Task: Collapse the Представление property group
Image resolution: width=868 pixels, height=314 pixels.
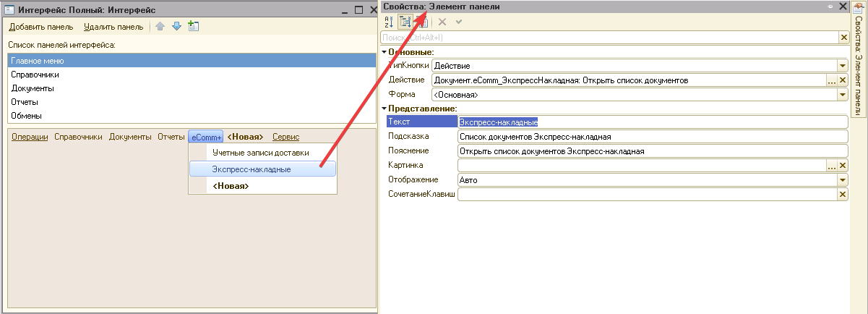Action: [x=384, y=109]
